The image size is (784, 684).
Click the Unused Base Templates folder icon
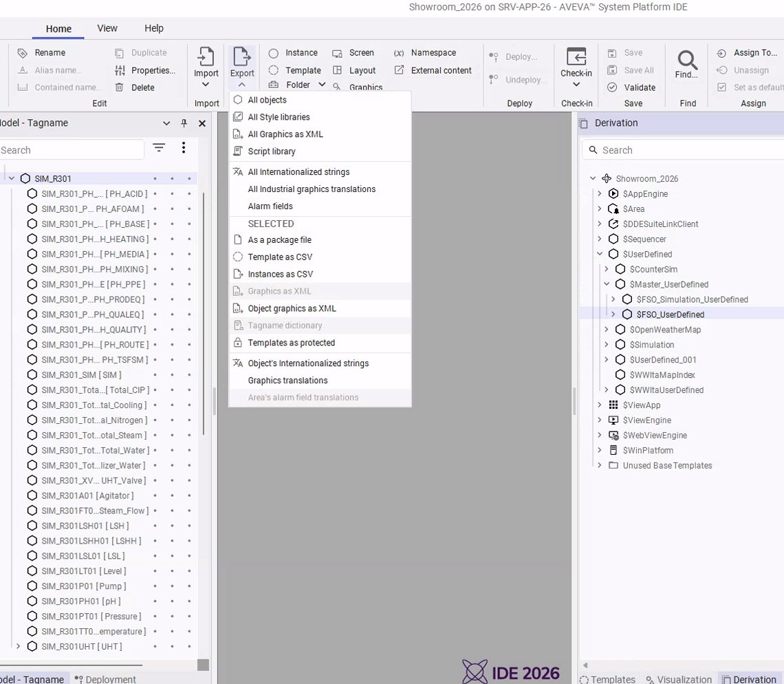tap(613, 465)
